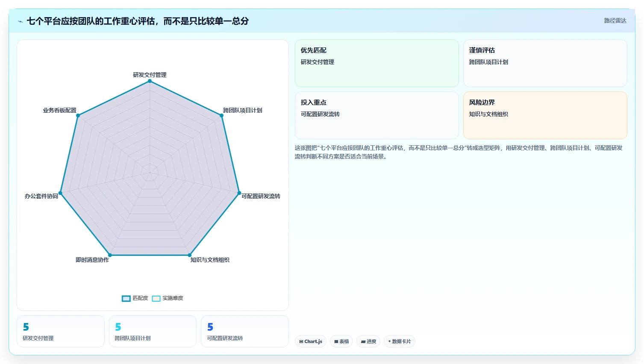Click the 知识与文档组织 radar axis label
This screenshot has width=644, height=364.
(210, 260)
